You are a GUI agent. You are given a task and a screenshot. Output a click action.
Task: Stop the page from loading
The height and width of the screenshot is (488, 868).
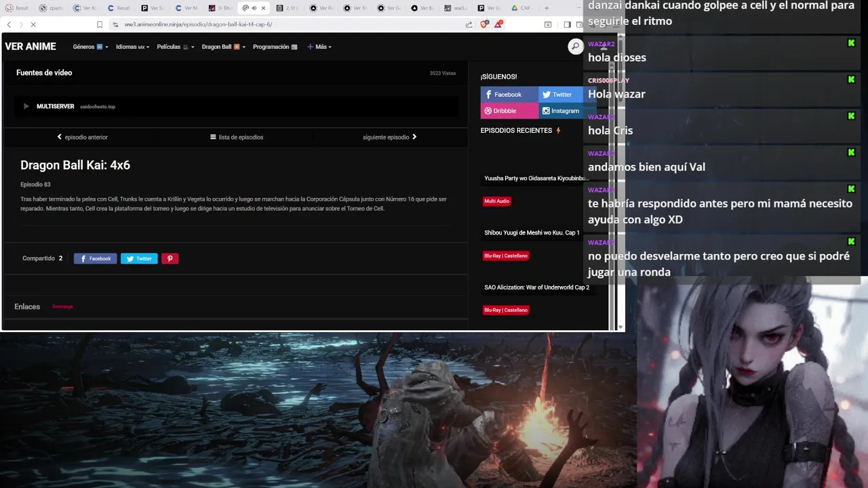pyautogui.click(x=33, y=24)
